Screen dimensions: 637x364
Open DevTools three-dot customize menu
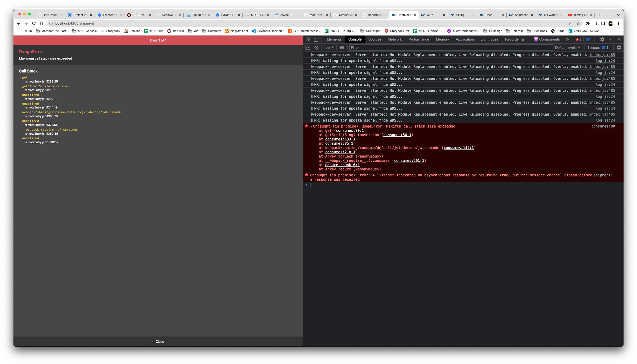tap(611, 39)
